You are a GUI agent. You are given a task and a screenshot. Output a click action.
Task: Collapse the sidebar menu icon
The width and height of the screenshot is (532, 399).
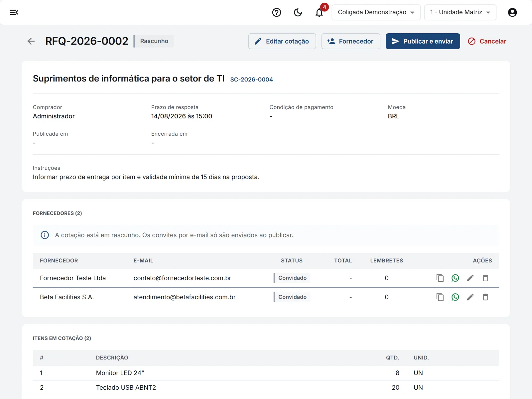[x=14, y=12]
